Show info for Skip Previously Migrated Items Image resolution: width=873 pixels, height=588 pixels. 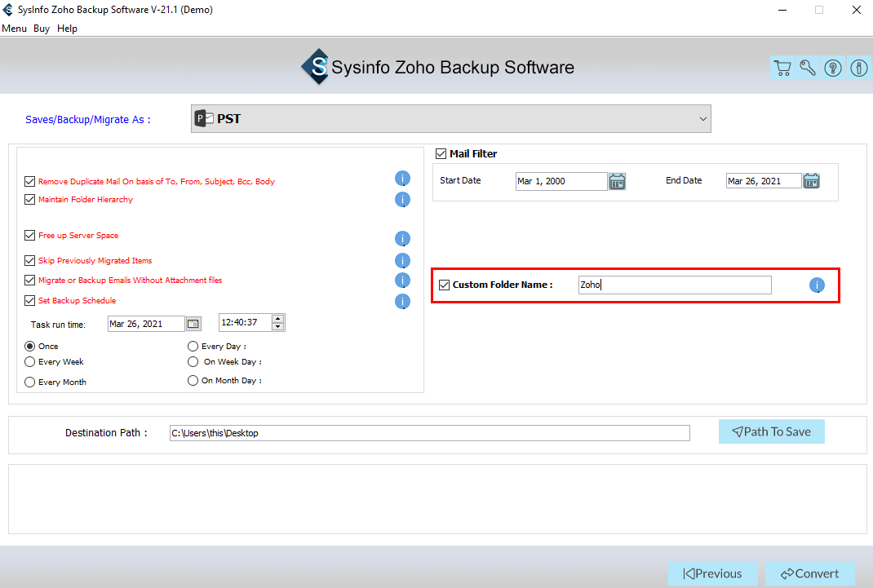point(402,260)
